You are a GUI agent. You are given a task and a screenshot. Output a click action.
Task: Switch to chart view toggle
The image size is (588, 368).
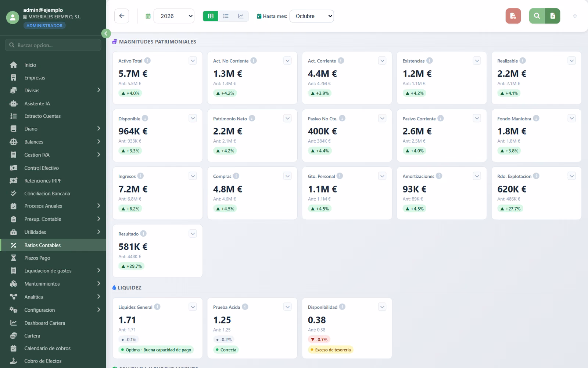241,16
